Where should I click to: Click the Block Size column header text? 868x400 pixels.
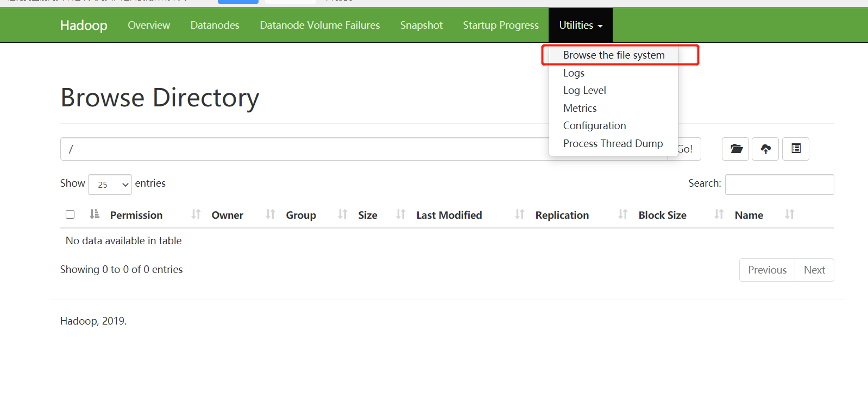[x=663, y=215]
